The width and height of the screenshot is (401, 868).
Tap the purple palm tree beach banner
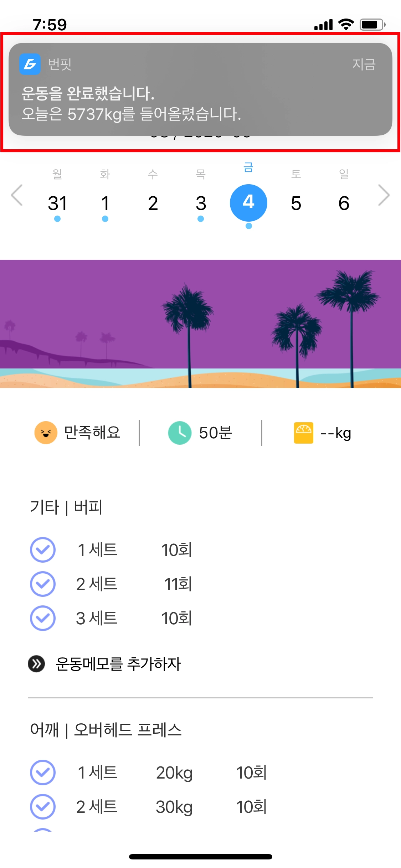pyautogui.click(x=200, y=324)
